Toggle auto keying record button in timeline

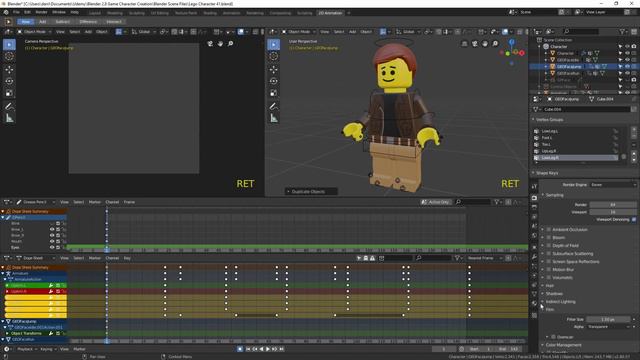(x=240, y=349)
